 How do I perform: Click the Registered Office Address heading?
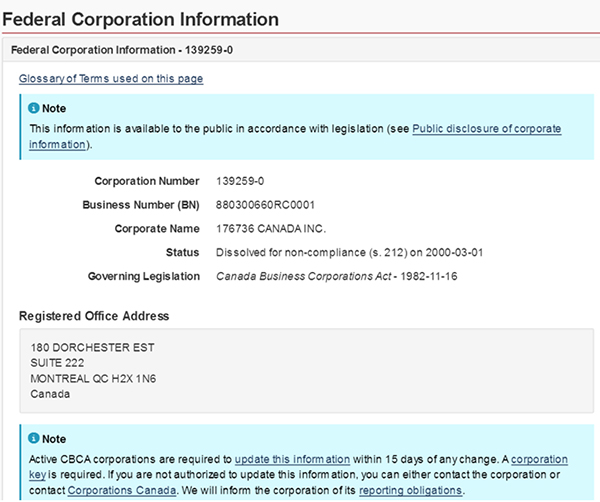[94, 316]
